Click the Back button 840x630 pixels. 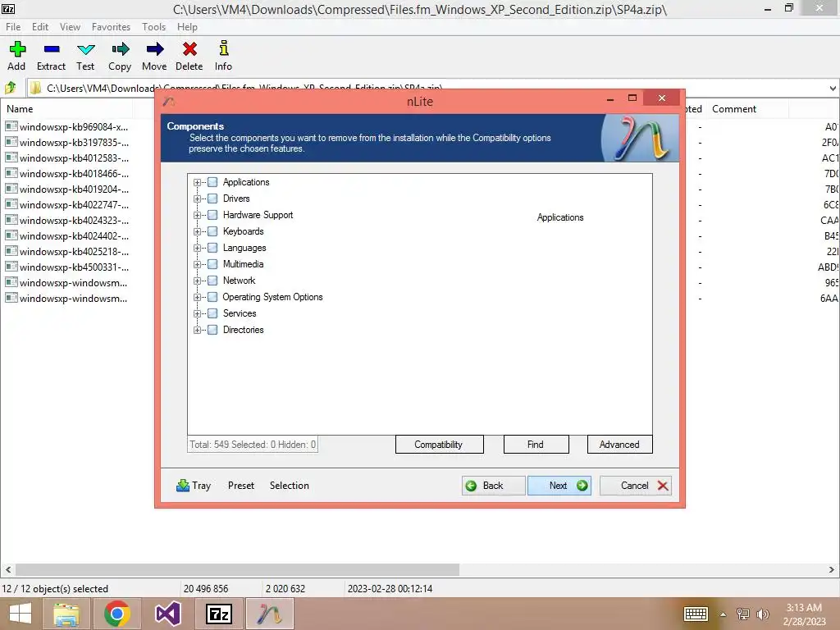(x=493, y=486)
